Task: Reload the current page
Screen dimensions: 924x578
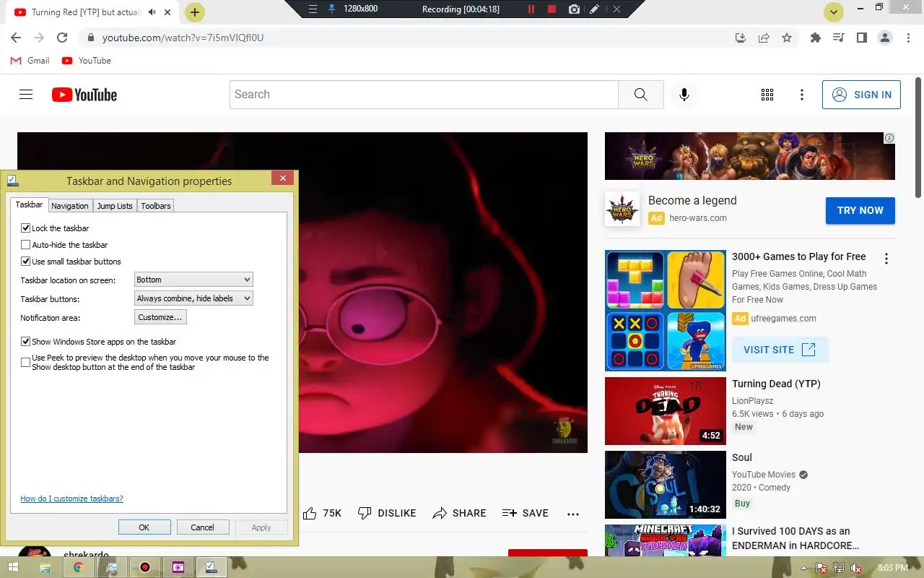Action: pos(62,38)
